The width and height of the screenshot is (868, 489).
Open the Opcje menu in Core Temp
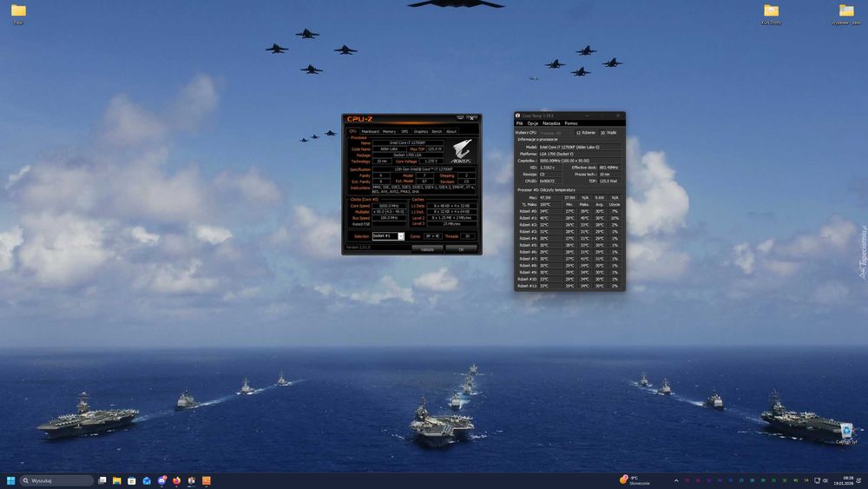tap(533, 123)
